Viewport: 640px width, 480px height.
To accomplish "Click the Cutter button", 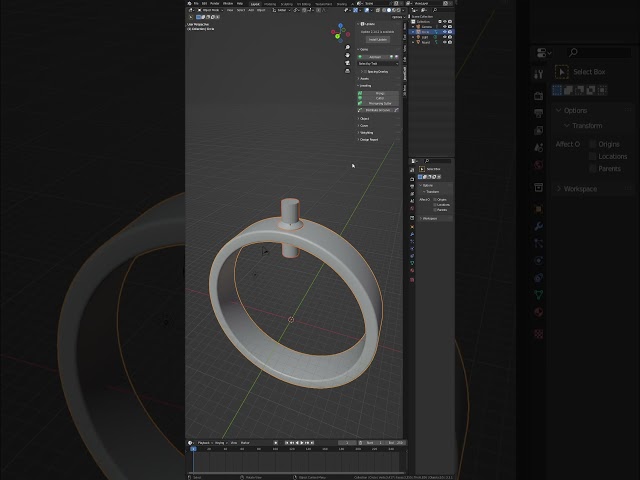I will tap(378, 98).
